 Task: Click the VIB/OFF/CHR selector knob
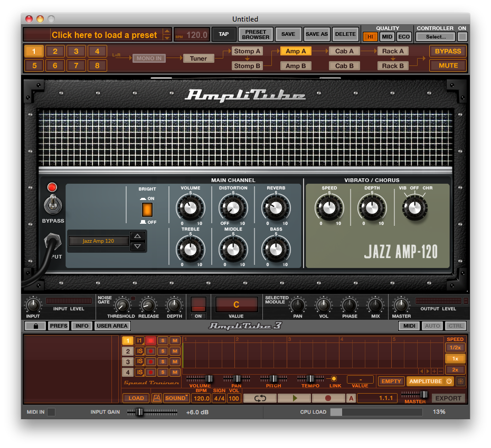tap(415, 207)
